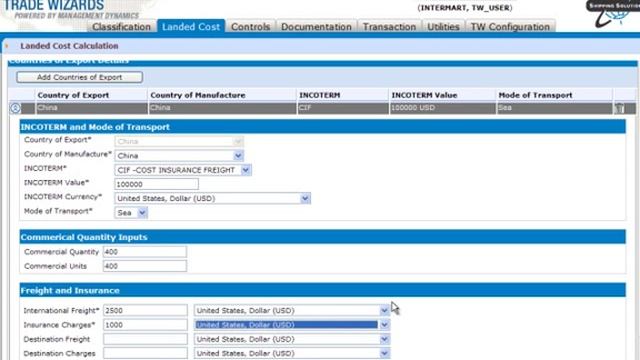Click the empty Destination Freight field
Screen dimensions: 640x360
tap(145, 339)
